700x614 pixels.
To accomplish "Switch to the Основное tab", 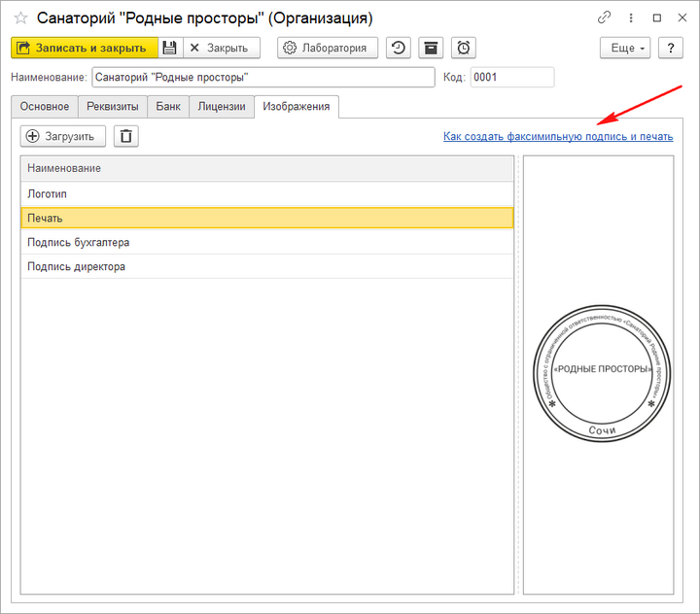I will (x=45, y=107).
